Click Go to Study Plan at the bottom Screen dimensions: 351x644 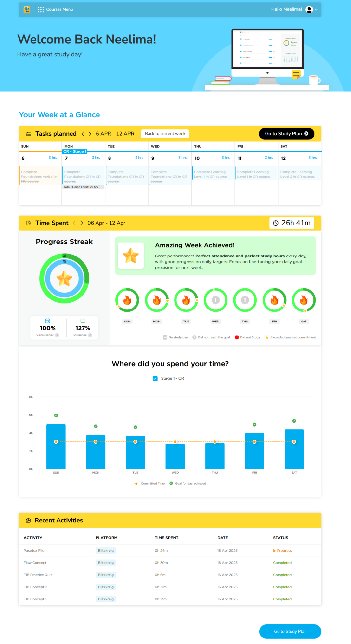pyautogui.click(x=290, y=631)
